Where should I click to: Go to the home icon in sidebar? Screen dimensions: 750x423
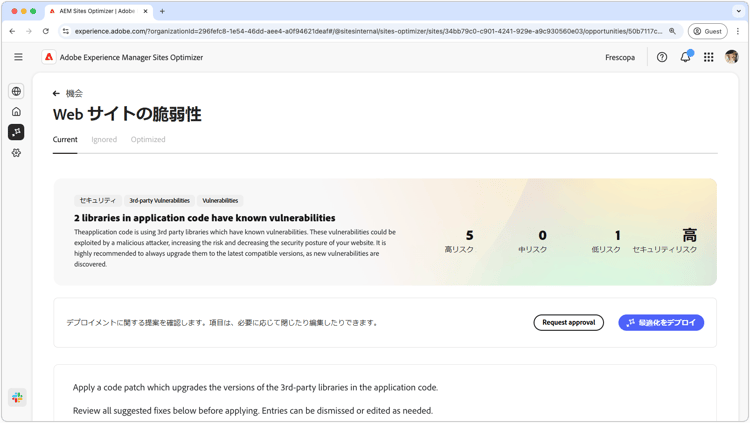[16, 111]
